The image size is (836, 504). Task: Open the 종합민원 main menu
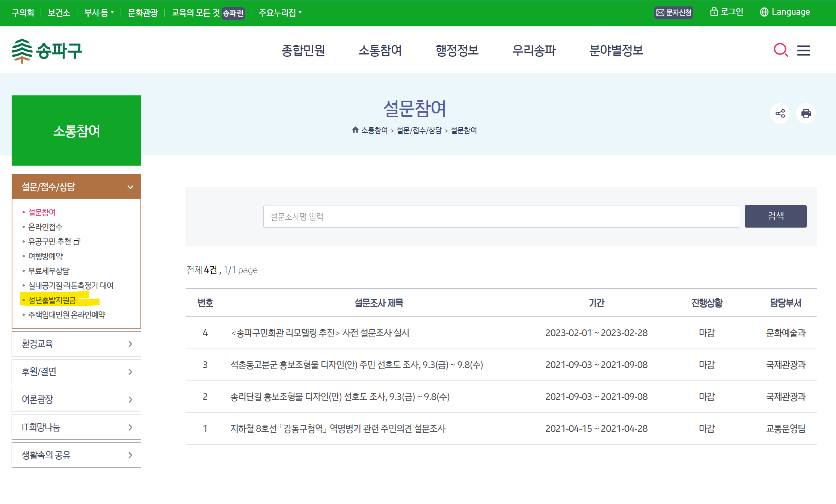click(x=303, y=50)
